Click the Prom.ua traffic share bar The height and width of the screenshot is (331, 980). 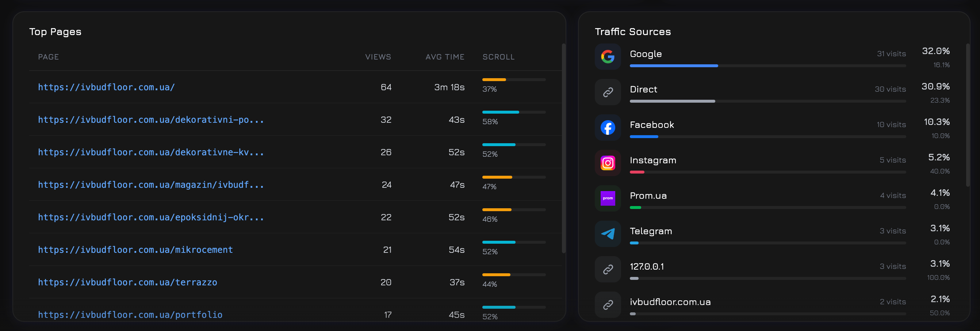pos(768,208)
